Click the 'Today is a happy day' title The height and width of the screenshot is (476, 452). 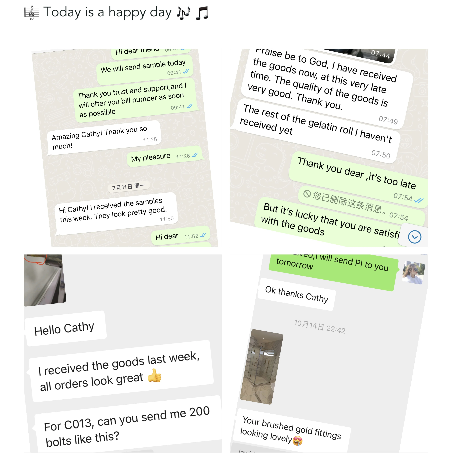tap(107, 13)
